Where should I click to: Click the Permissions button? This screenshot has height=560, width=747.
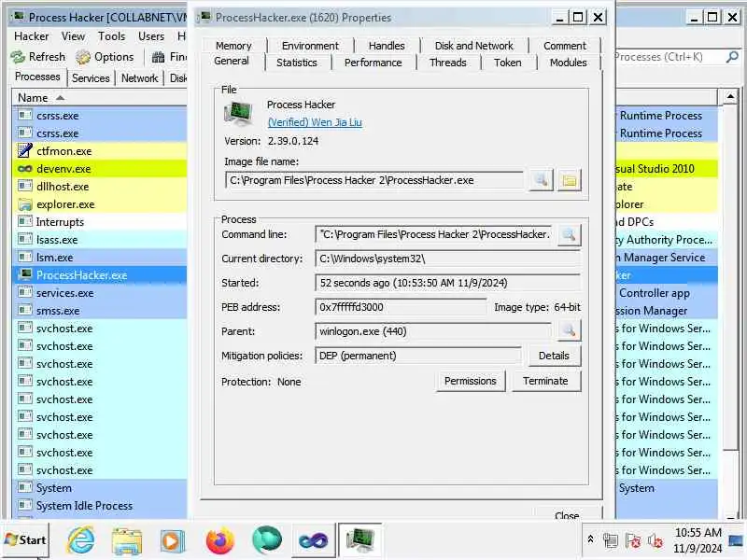[471, 381]
